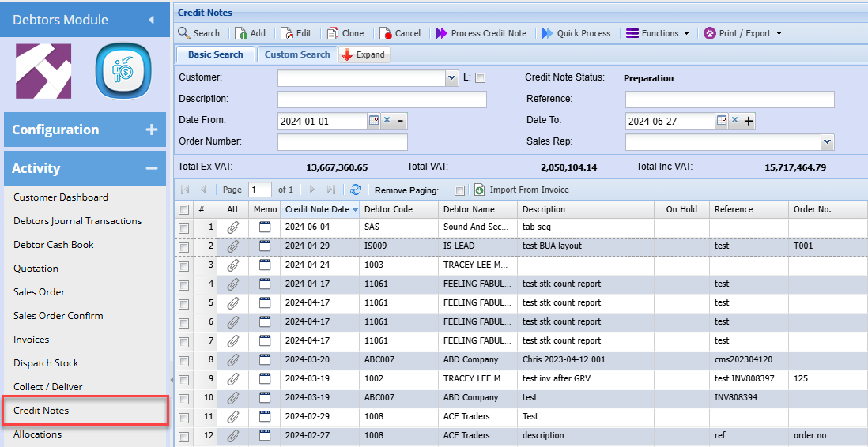Open attachment paperclip for row 1
868x447 pixels.
coord(232,227)
